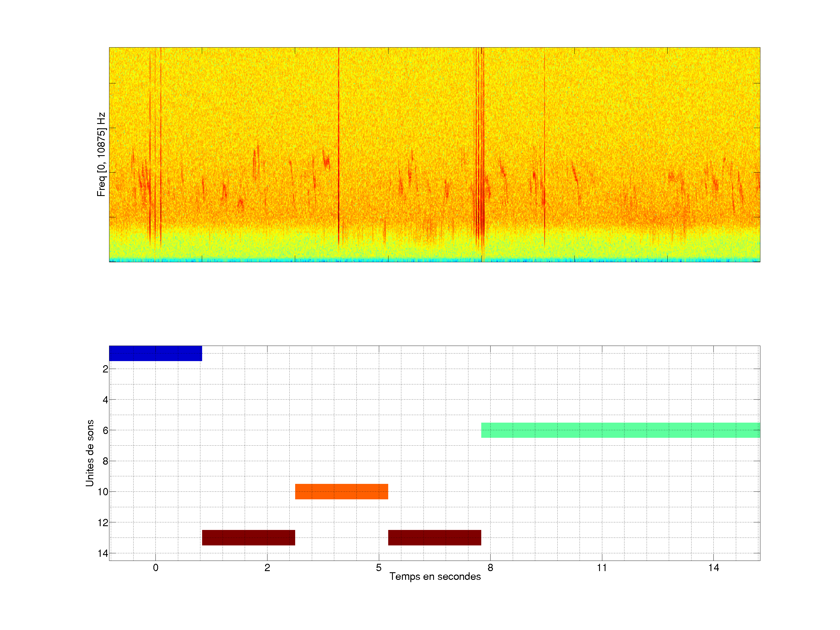Click y-axis tick label 12
The height and width of the screenshot is (630, 840).
pos(103,523)
